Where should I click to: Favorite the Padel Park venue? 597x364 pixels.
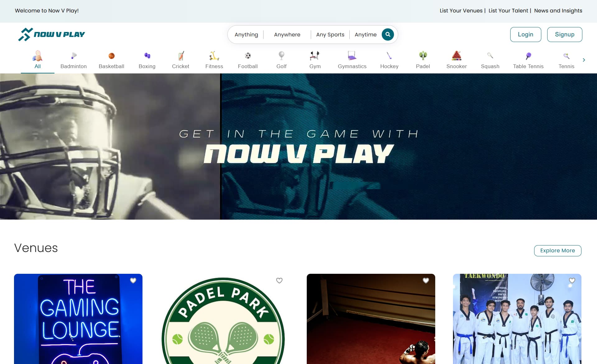(279, 280)
